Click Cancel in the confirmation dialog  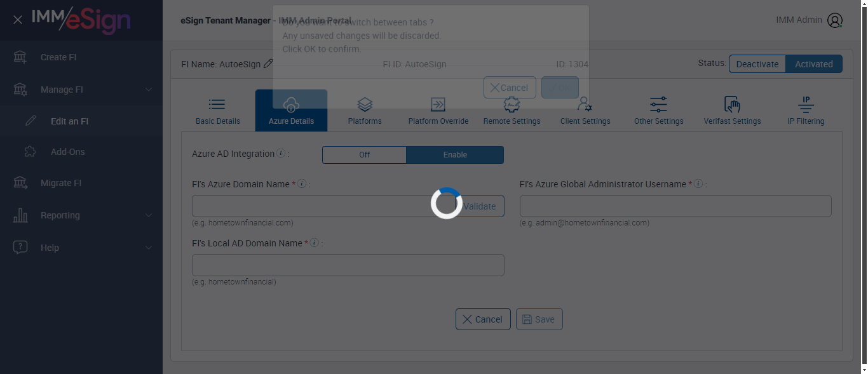[510, 88]
